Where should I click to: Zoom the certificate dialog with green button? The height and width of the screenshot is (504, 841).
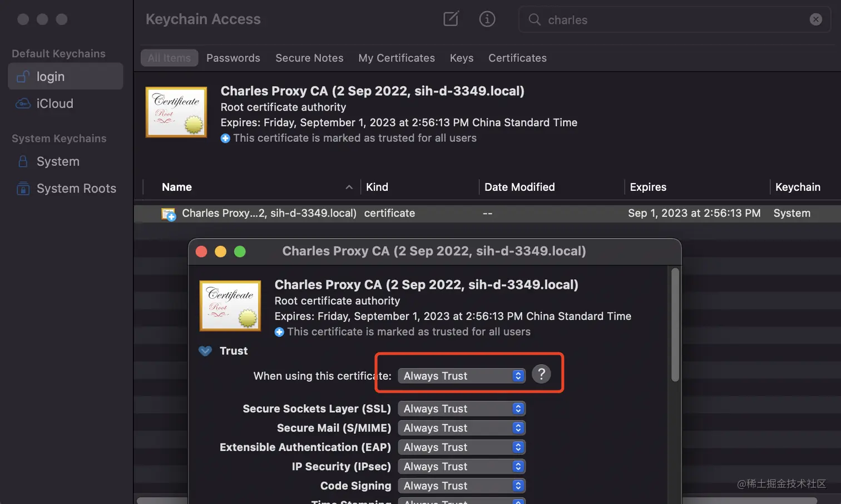[x=240, y=251]
